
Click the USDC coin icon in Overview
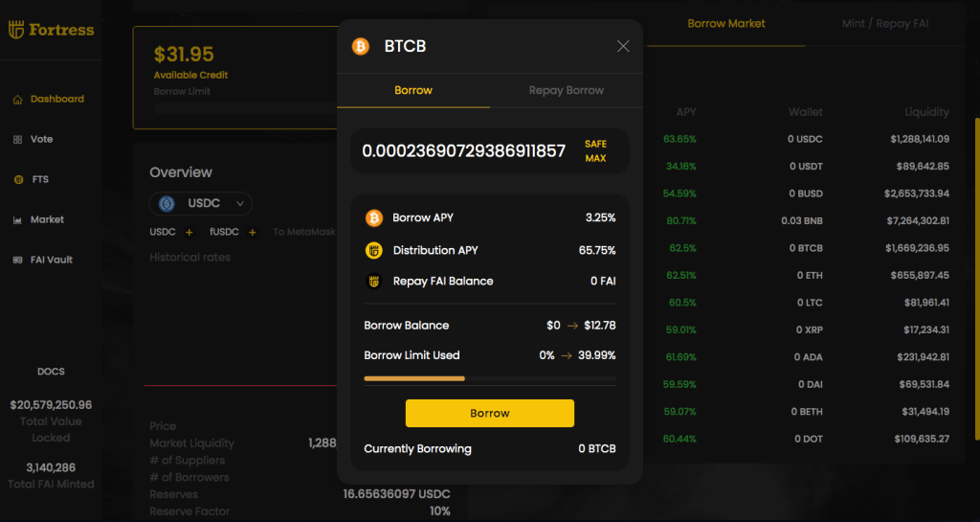167,203
